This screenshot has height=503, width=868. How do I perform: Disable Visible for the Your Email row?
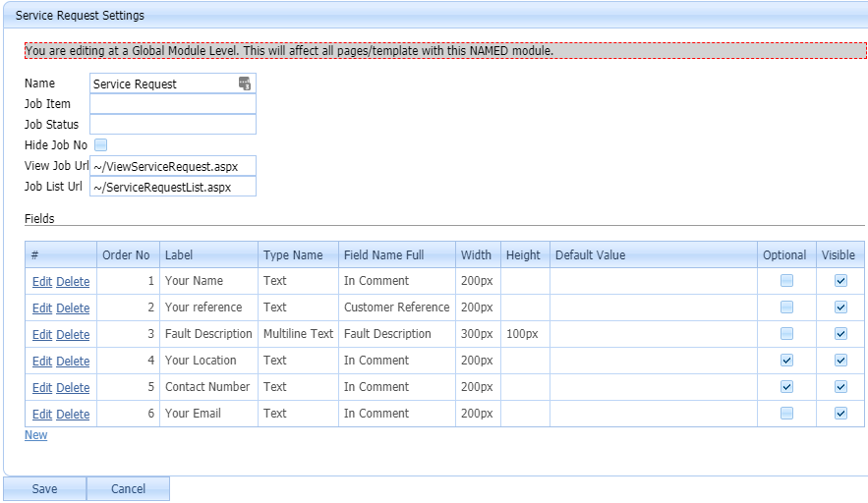click(x=840, y=414)
